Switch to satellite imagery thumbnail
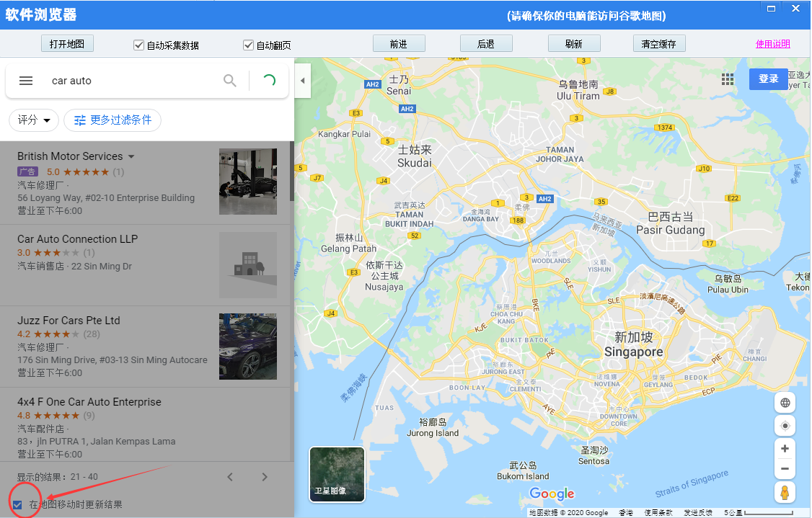The image size is (812, 518). coord(337,475)
